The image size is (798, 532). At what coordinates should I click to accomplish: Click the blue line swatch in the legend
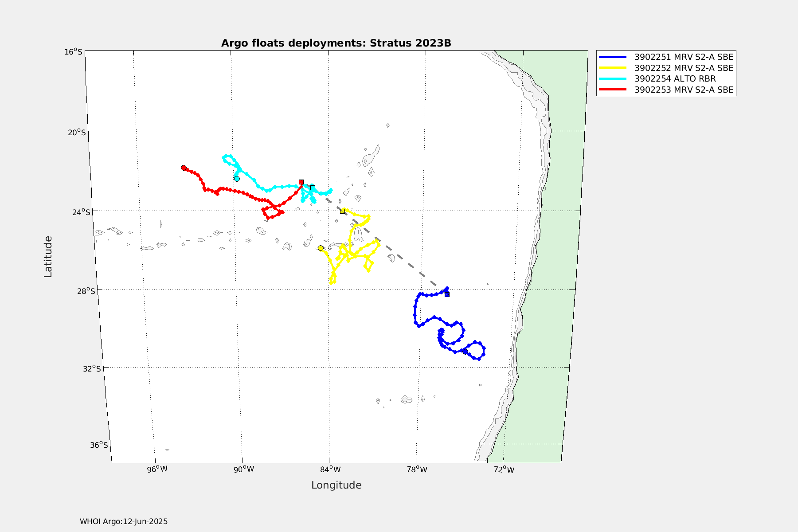pos(613,57)
